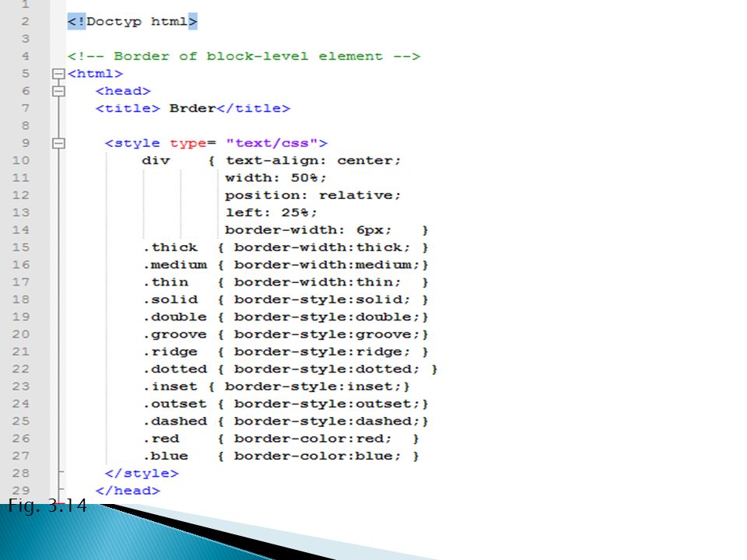Click the Doctyp html declaration text

pos(132,22)
